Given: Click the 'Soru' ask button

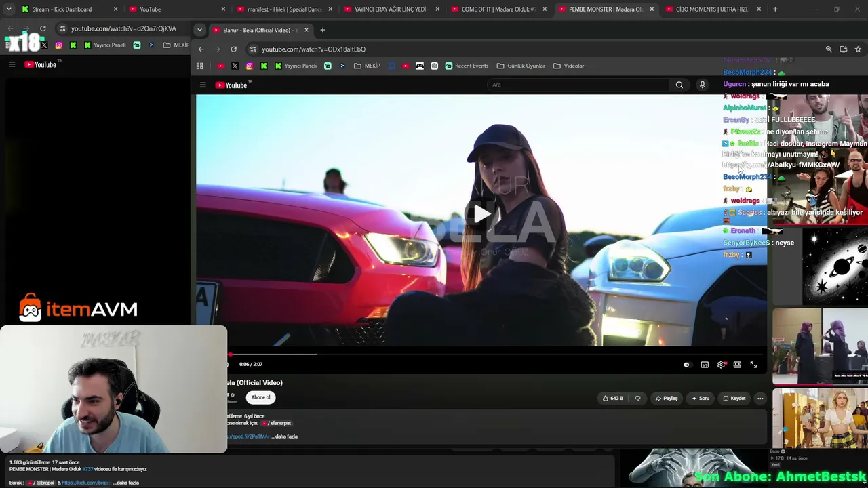Looking at the screenshot, I should tap(701, 398).
